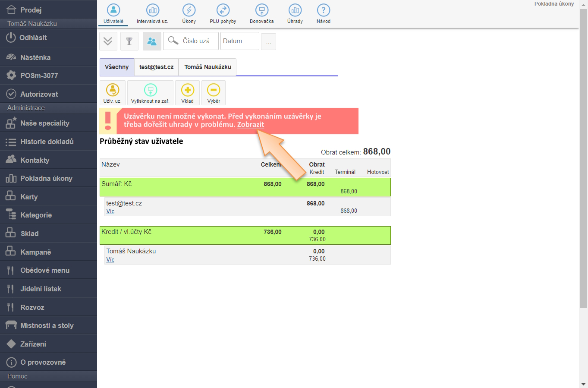This screenshot has width=588, height=388.
Task: Open Historie dokladů in sidebar
Action: coord(47,142)
